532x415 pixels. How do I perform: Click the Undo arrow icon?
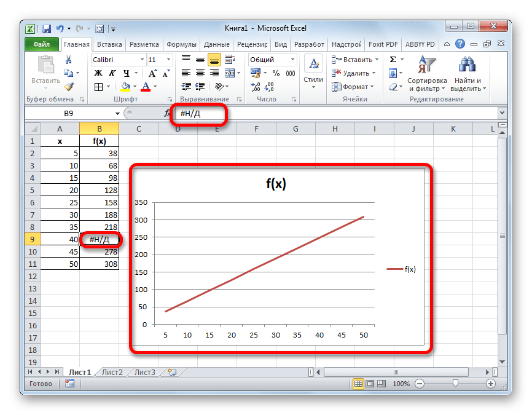(60, 29)
